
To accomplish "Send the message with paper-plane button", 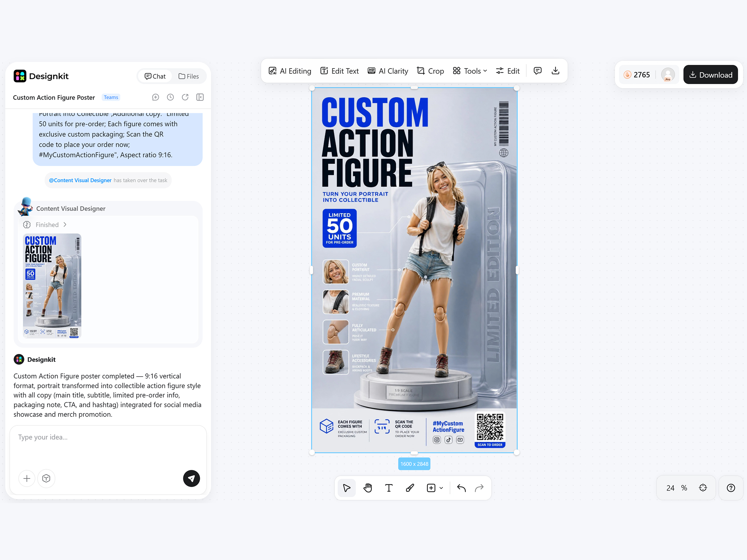I will (191, 478).
